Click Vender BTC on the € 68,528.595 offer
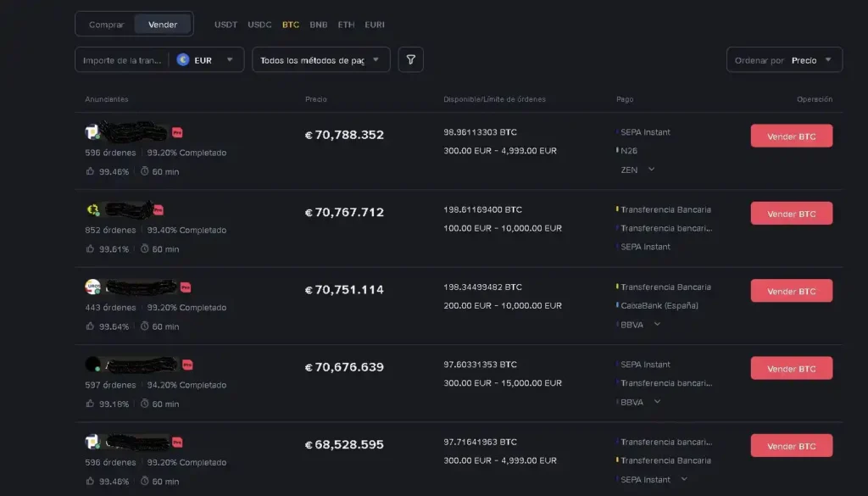 pos(791,445)
